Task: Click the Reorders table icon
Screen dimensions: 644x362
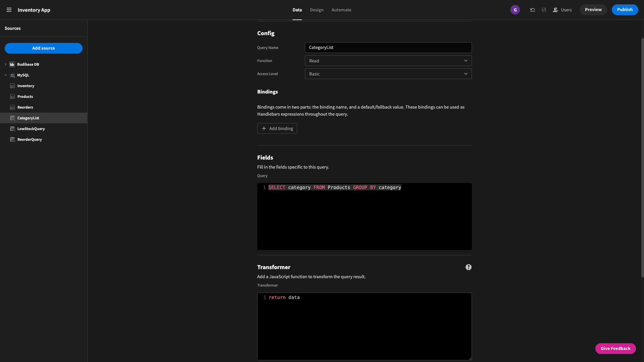Action: [x=12, y=107]
